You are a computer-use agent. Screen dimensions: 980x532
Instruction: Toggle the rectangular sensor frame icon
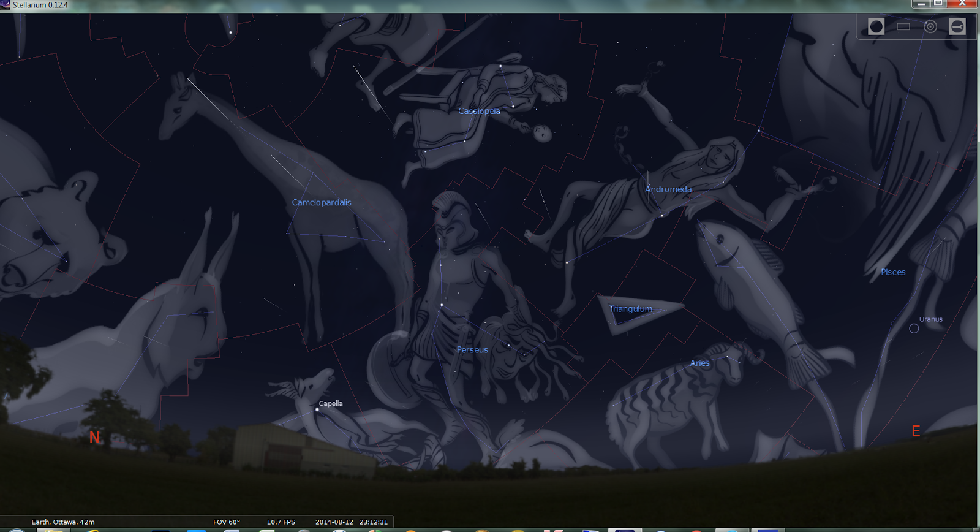pyautogui.click(x=903, y=26)
